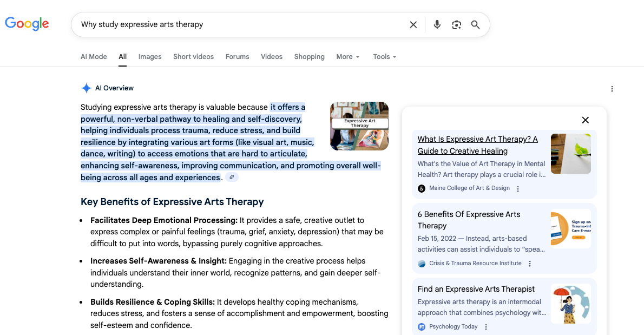Image resolution: width=644 pixels, height=335 pixels.
Task: Open more options for Maine College result
Action: pos(518,189)
